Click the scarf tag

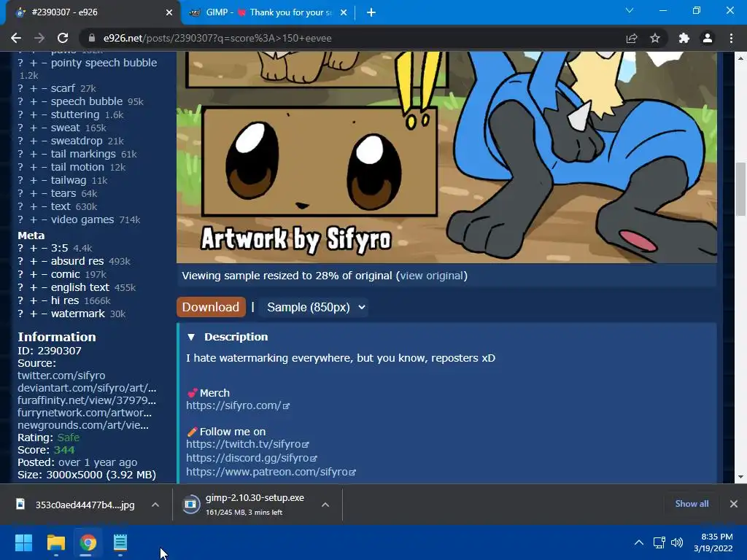pos(63,88)
